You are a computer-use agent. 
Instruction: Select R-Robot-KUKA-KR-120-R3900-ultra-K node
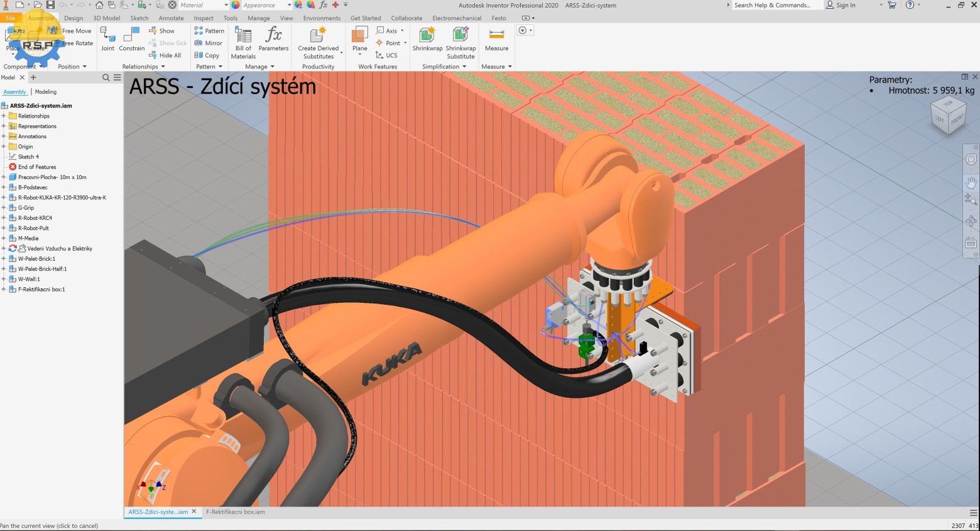coord(62,197)
